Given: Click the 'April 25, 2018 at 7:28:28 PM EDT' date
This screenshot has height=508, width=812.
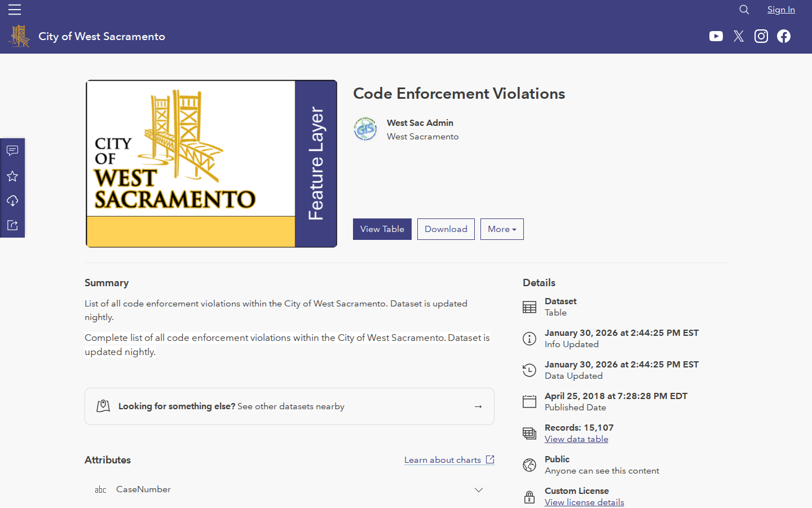Looking at the screenshot, I should click(x=616, y=396).
